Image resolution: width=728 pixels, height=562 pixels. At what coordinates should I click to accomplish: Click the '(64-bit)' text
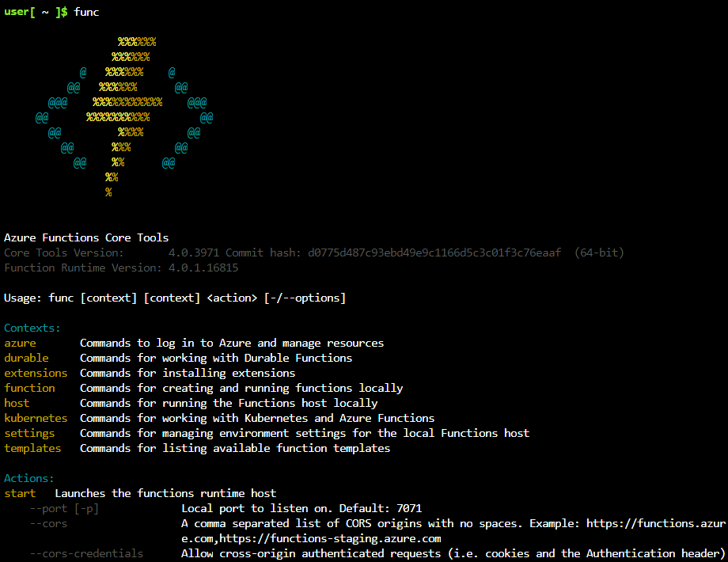(x=599, y=253)
